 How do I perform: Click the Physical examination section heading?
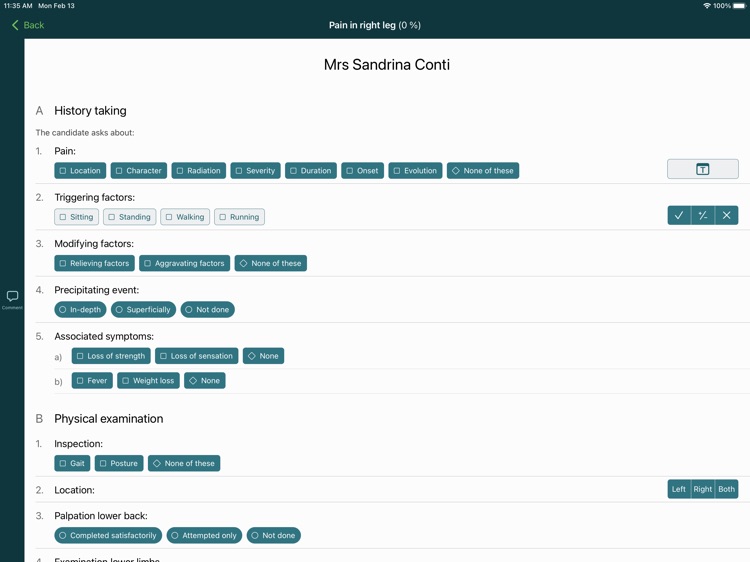tap(109, 419)
